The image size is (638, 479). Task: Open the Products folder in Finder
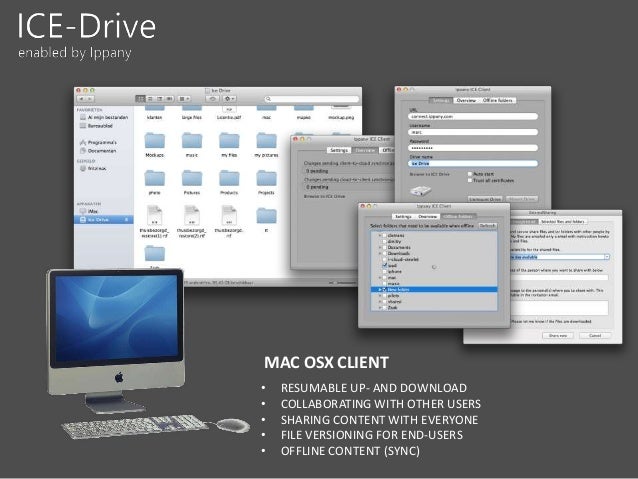coord(229,178)
